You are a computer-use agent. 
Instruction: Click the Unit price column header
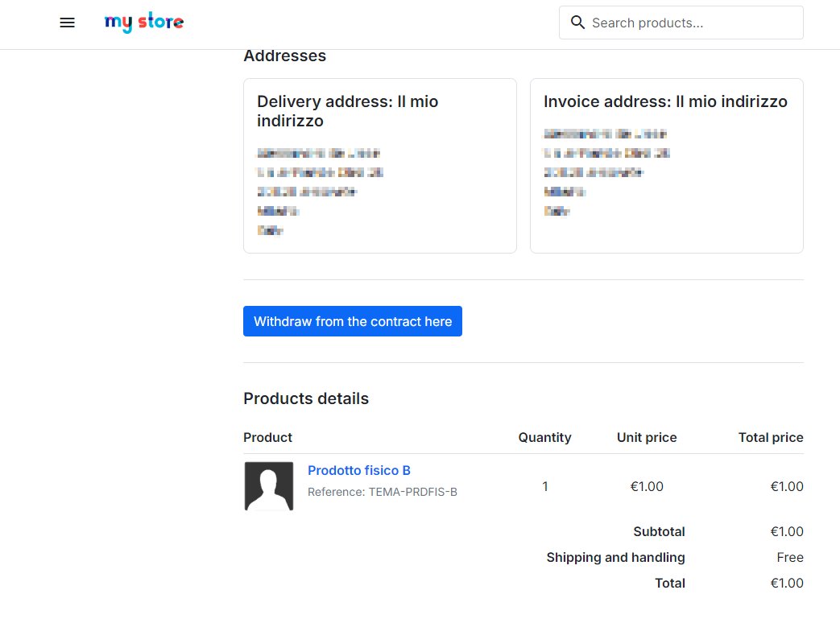(647, 437)
